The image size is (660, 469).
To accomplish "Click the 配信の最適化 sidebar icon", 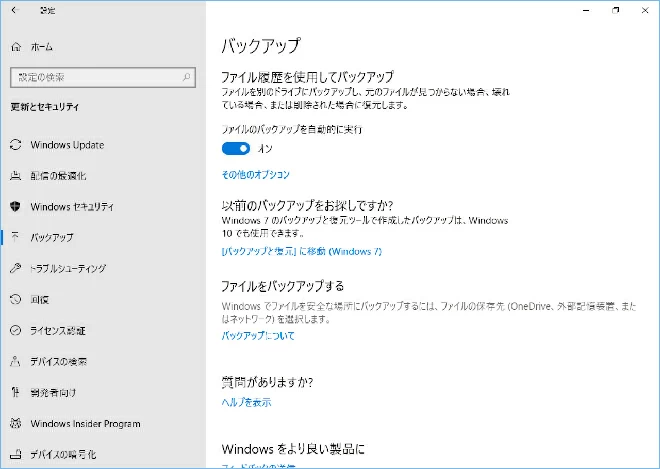I will [15, 176].
